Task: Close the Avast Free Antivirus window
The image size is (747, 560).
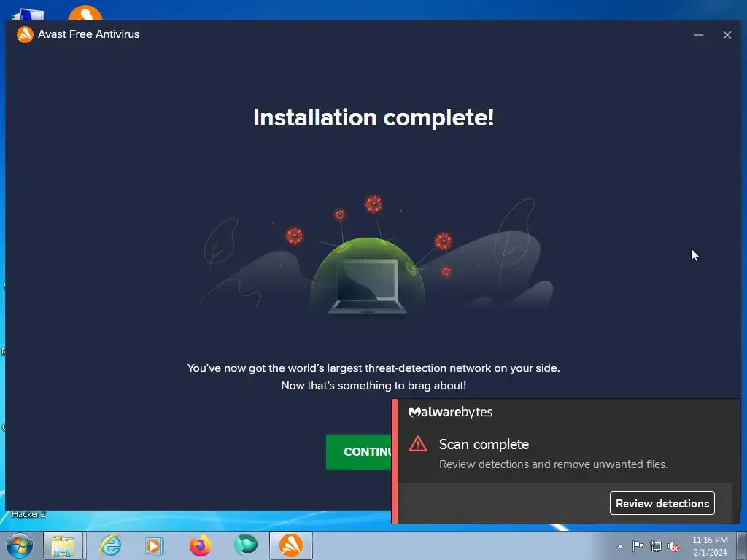Action: coord(727,35)
